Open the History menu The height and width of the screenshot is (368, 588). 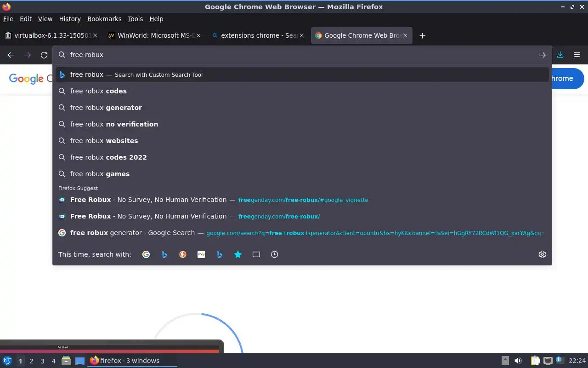click(x=70, y=19)
